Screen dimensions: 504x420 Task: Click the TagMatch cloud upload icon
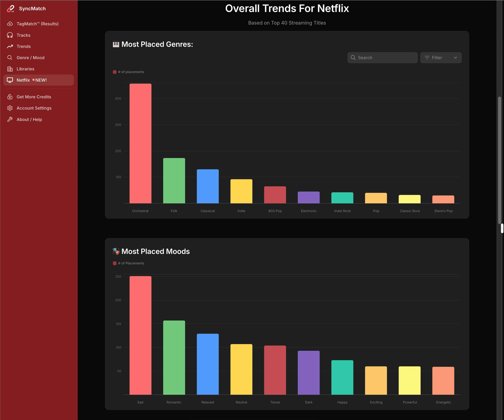pyautogui.click(x=10, y=24)
